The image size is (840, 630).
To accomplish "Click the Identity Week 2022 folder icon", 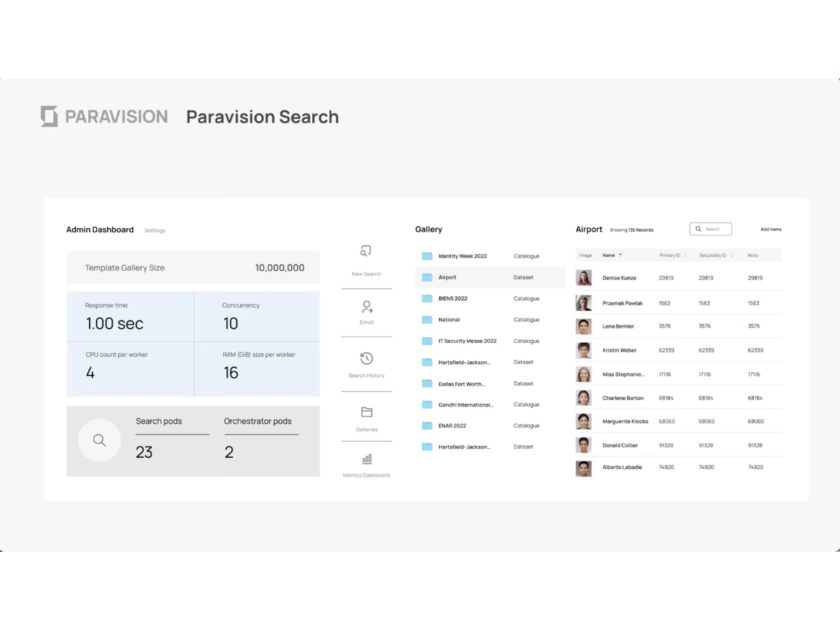I will pyautogui.click(x=427, y=256).
